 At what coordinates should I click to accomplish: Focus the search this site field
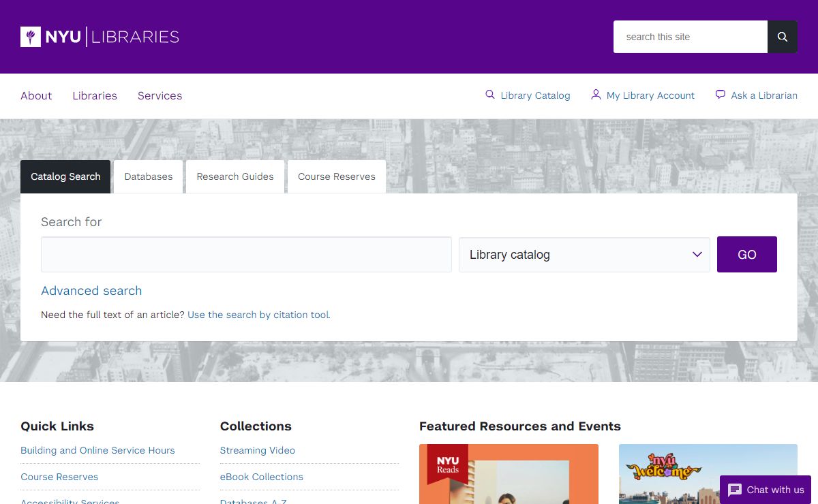691,37
